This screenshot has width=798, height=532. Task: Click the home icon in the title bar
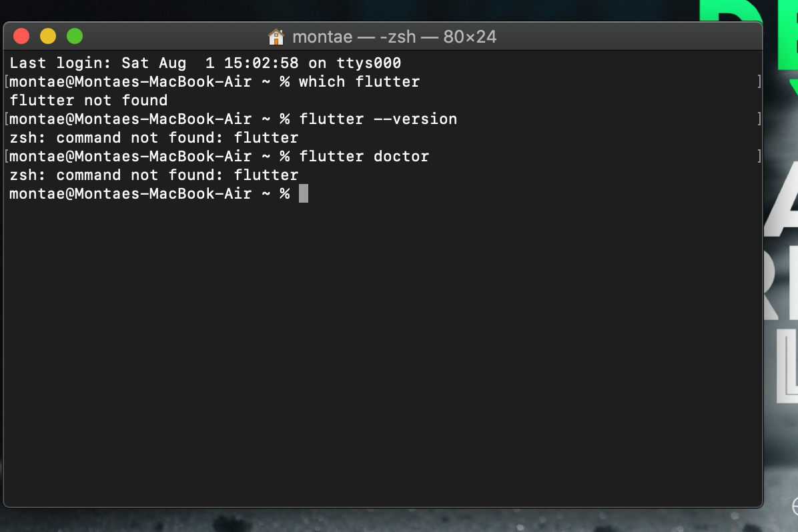click(276, 37)
